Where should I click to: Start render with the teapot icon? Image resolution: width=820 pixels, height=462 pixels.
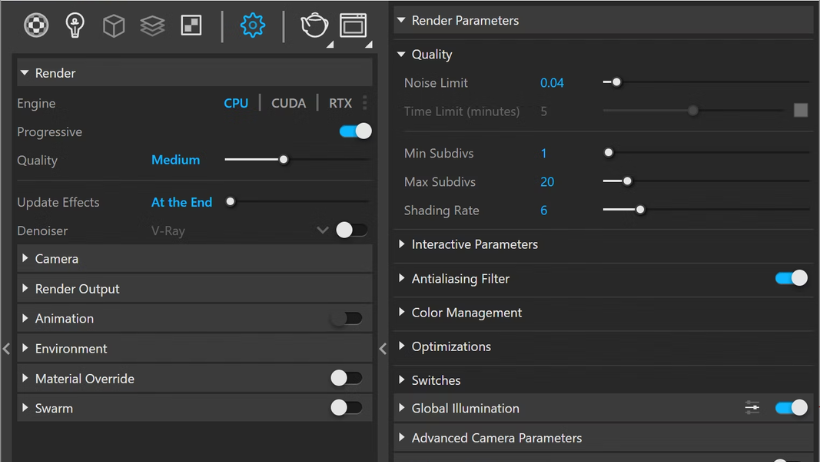[x=314, y=25]
